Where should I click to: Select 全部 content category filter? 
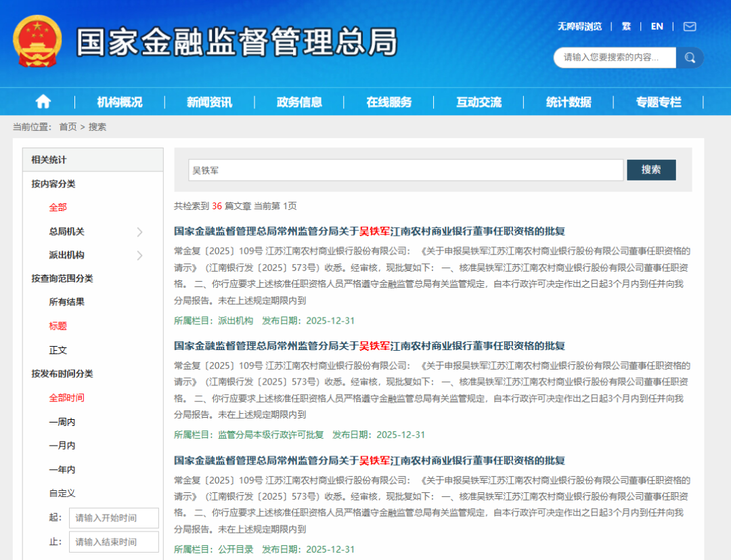coord(58,207)
